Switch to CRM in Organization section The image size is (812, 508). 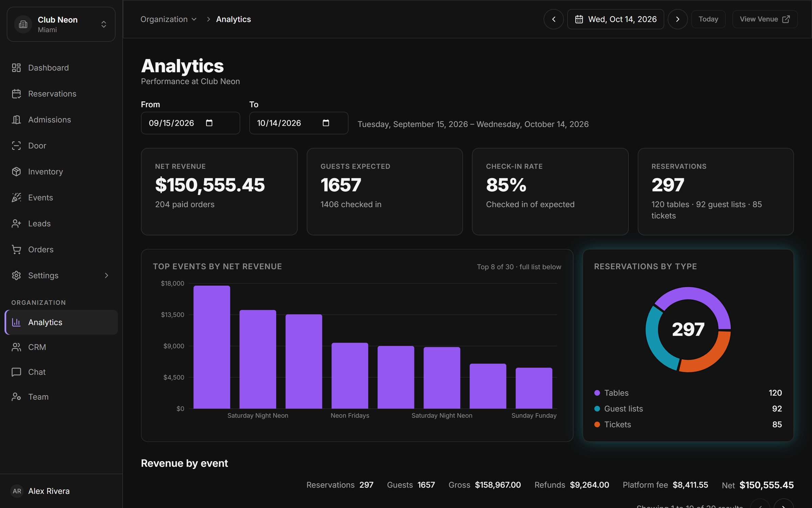[61, 347]
